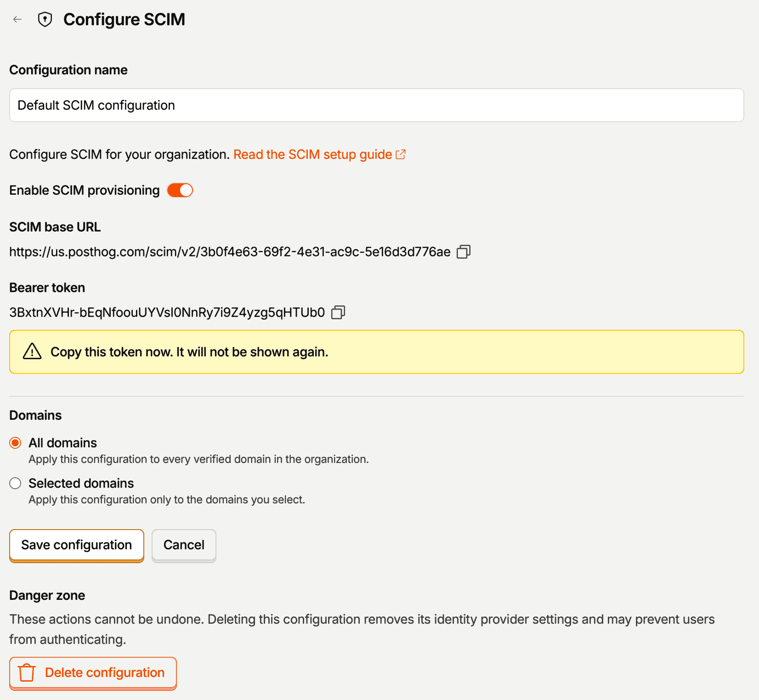Click the Bearer token label

click(47, 288)
